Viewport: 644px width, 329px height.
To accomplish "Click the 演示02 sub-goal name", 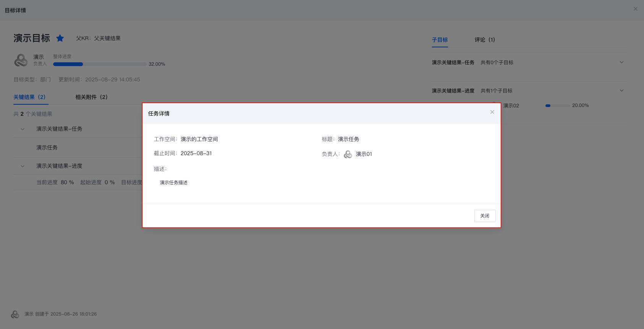I will point(511,105).
